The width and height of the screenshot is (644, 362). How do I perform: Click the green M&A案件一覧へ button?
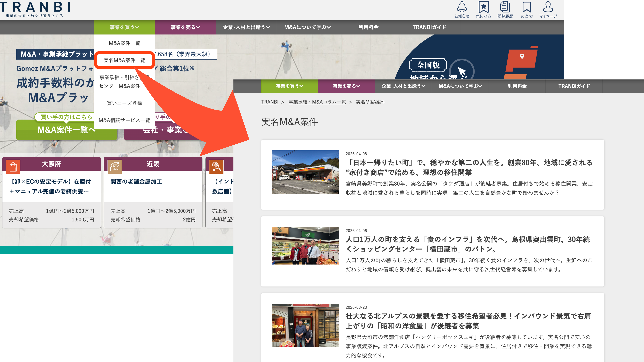(66, 130)
